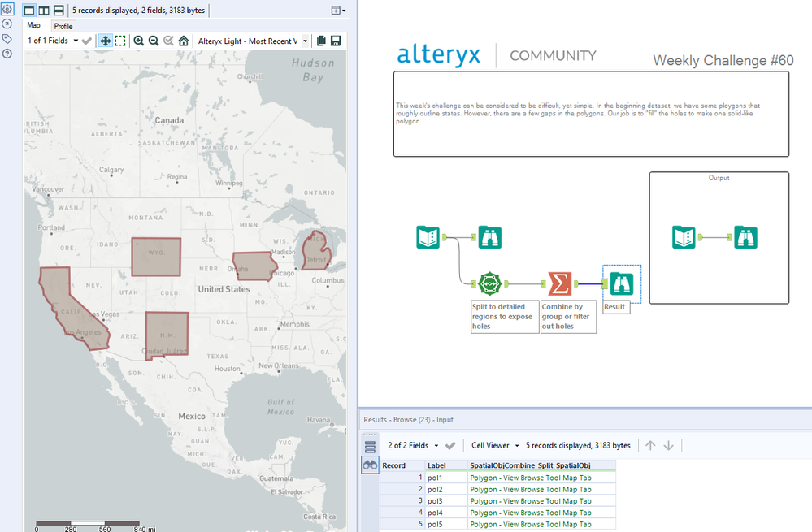Select record number 2 row header
The image size is (812, 532).
coord(402,489)
